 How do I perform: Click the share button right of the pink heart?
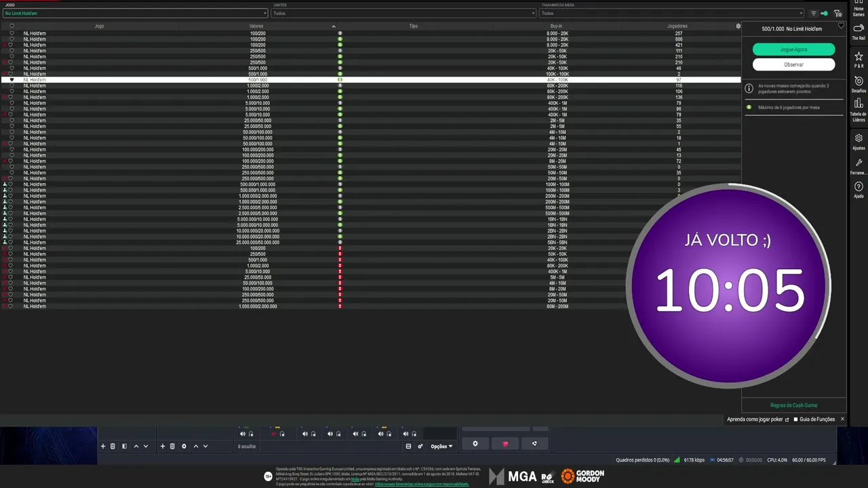(x=534, y=444)
